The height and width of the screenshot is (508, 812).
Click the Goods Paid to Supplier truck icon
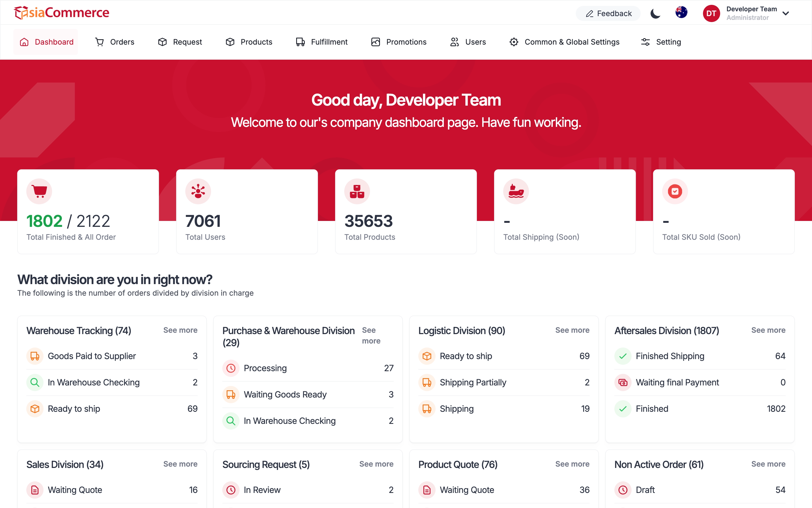tap(35, 356)
